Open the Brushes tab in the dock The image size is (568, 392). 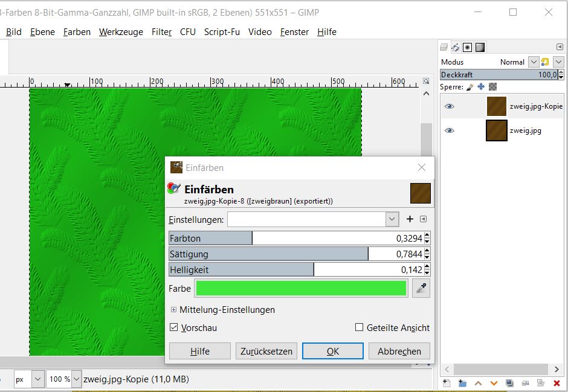click(467, 48)
